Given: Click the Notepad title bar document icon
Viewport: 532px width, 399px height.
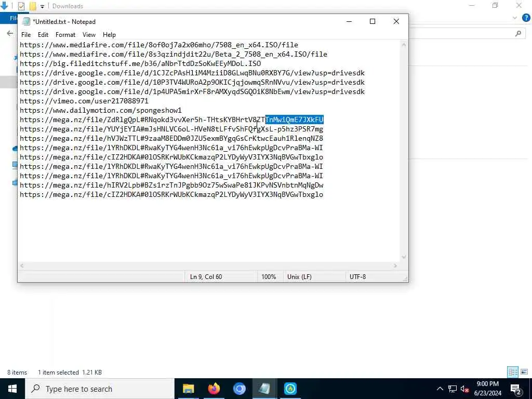Looking at the screenshot, I should (x=26, y=22).
